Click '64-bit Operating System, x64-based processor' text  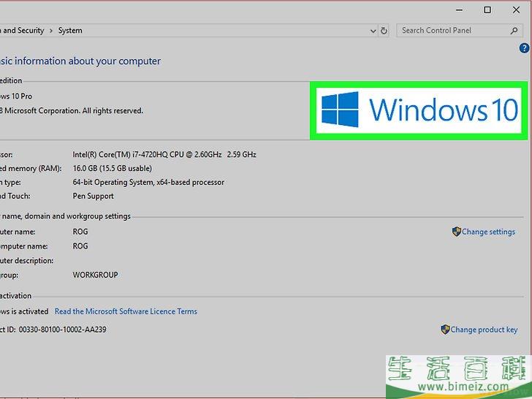click(148, 182)
